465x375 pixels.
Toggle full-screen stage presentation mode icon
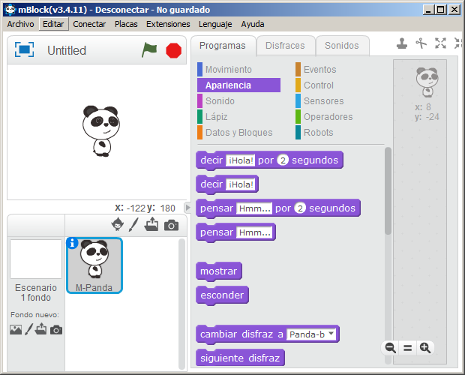tap(24, 50)
